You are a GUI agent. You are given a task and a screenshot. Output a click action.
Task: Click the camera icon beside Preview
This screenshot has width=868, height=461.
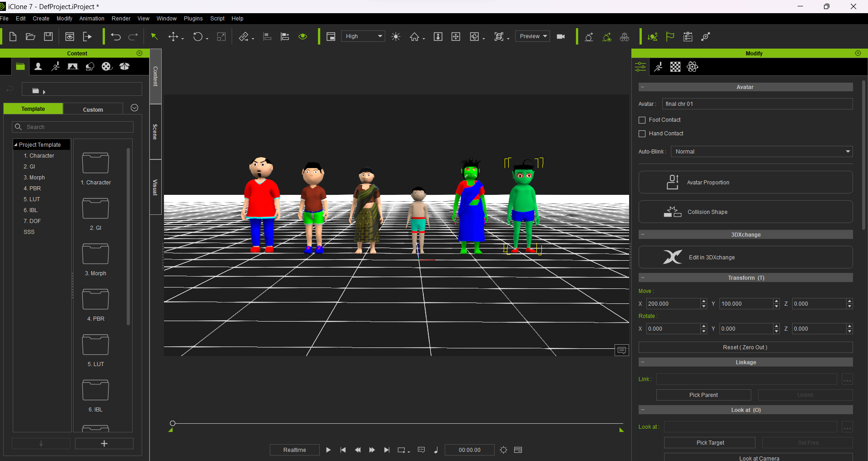(x=561, y=37)
